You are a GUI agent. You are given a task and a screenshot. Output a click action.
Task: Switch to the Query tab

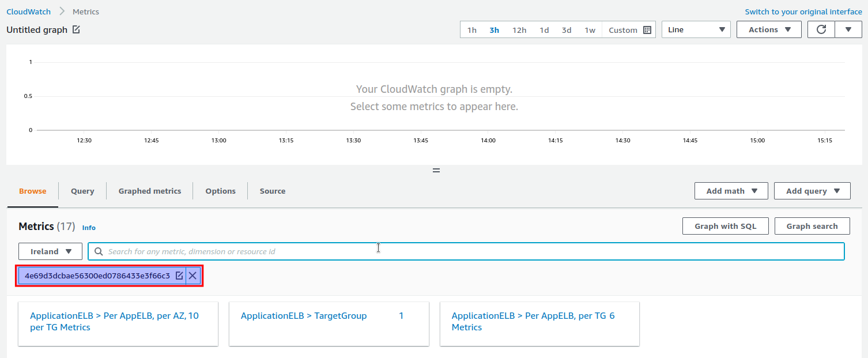pos(82,191)
